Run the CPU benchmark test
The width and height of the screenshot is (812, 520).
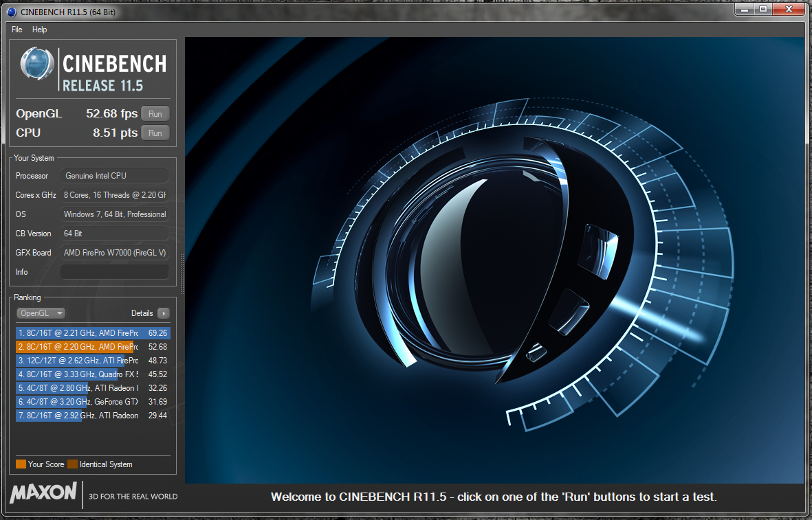155,133
